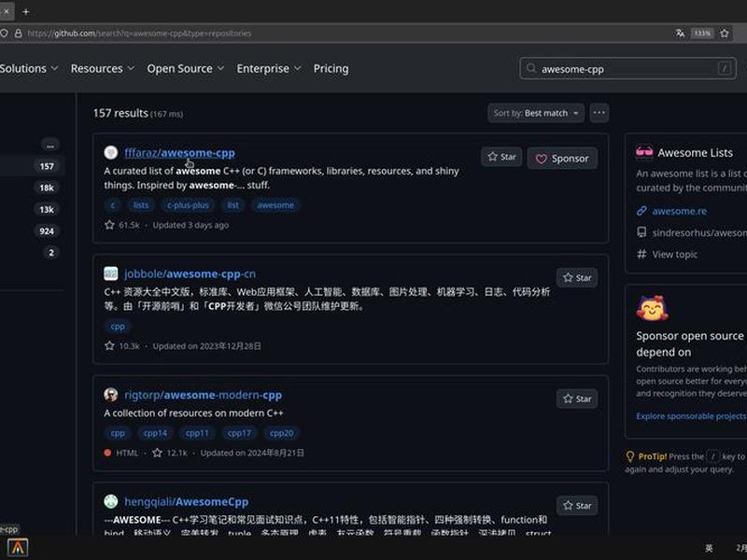The image size is (747, 560).
Task: Click the 12.1k stargazers count
Action: [x=170, y=453]
